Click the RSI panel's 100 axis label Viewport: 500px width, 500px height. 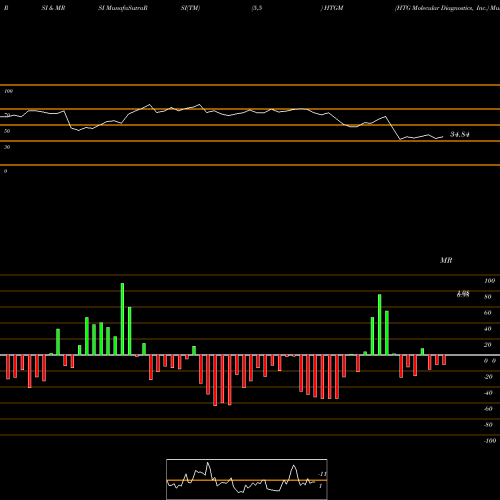pos(8,91)
